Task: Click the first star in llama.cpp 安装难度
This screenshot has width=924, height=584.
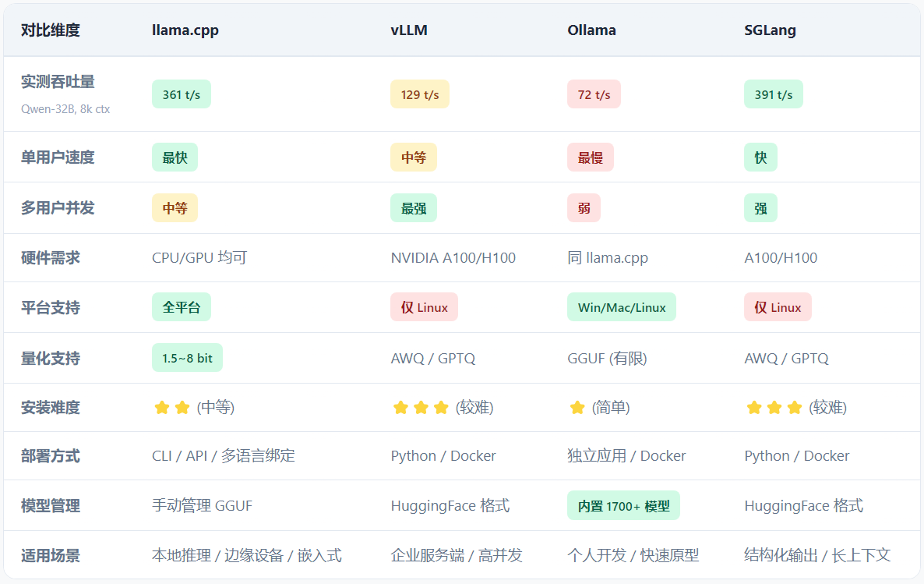Action: 161,407
